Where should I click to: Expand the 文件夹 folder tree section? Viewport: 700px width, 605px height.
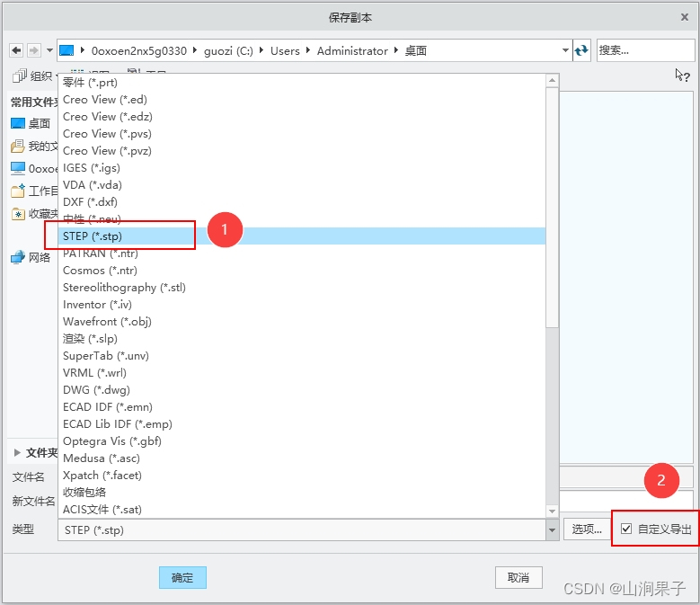[x=17, y=452]
